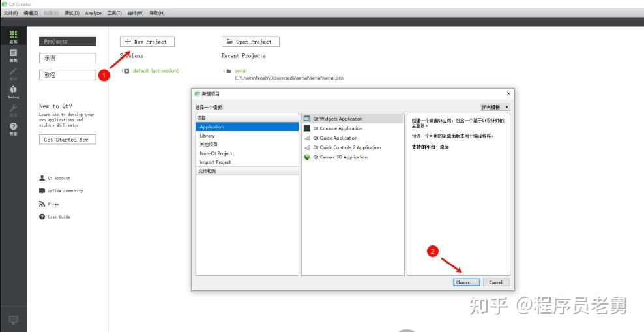This screenshot has height=332, width=644.
Task: Select the 教程 tutorials tab
Action: (67, 75)
